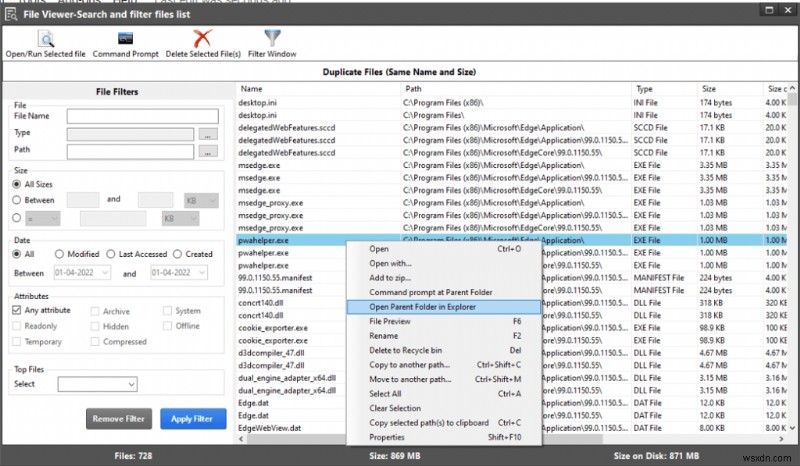This screenshot has height=466, width=800.
Task: Select the first desktop.ini row
Action: point(512,103)
